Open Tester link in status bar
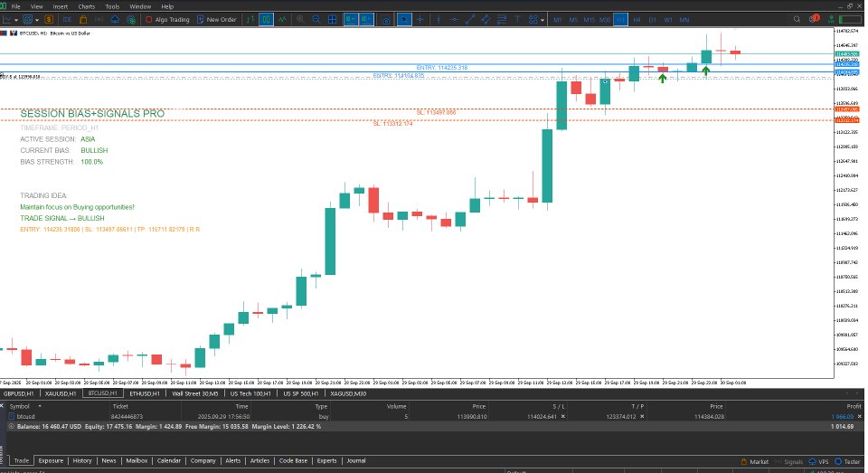 (847, 461)
